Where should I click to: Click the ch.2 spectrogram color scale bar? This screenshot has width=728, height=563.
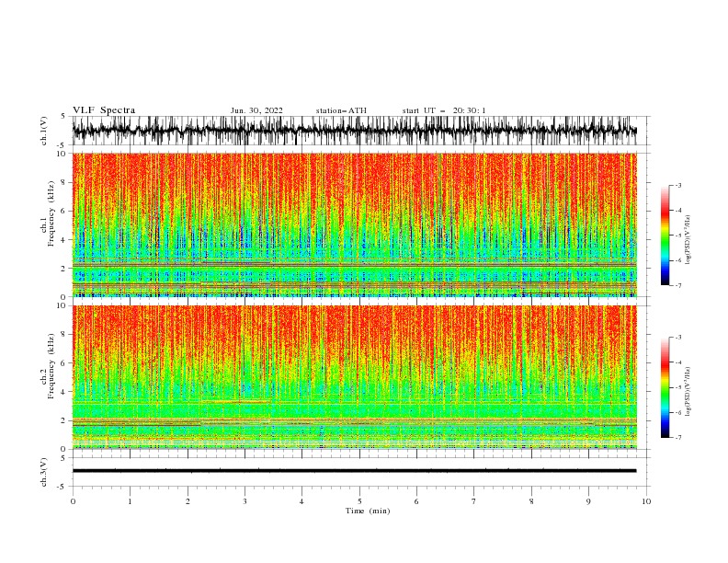tap(665, 387)
